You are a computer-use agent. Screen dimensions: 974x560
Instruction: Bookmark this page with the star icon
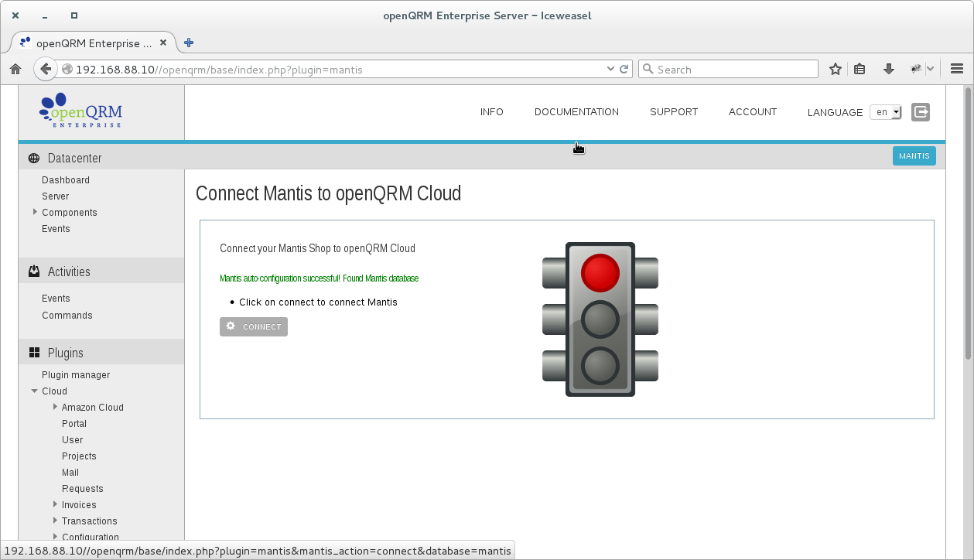(x=836, y=69)
